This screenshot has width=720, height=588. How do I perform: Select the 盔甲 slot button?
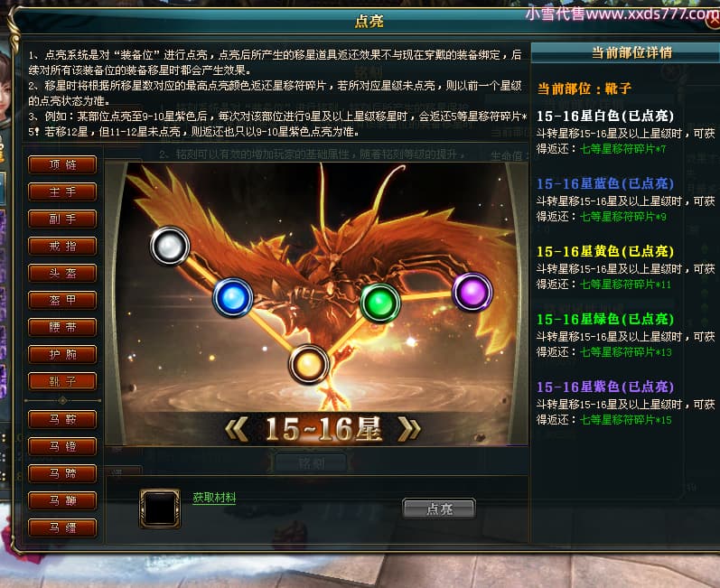[x=62, y=300]
